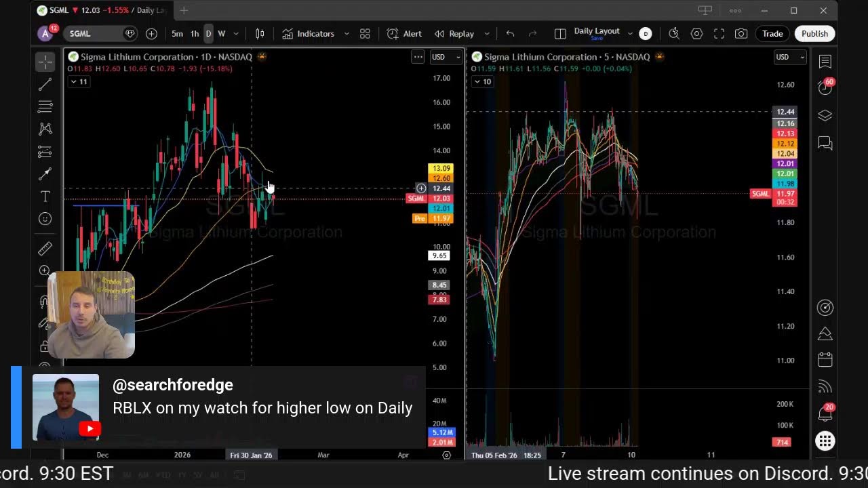868x488 pixels.
Task: Expand the time interval dropdown arrow
Action: 236,34
